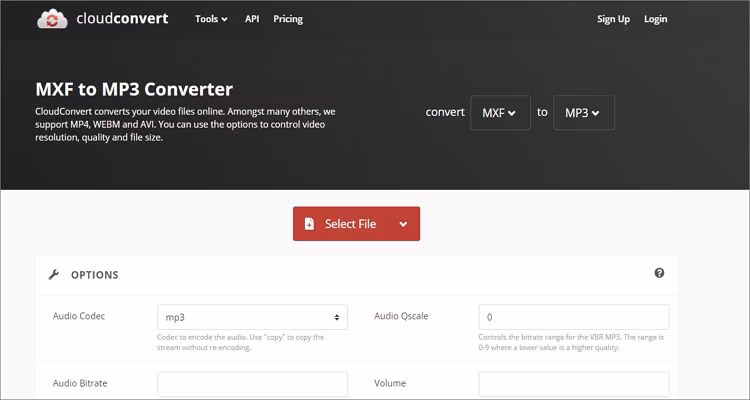Open the MXF source format dropdown
The width and height of the screenshot is (750, 400).
500,113
